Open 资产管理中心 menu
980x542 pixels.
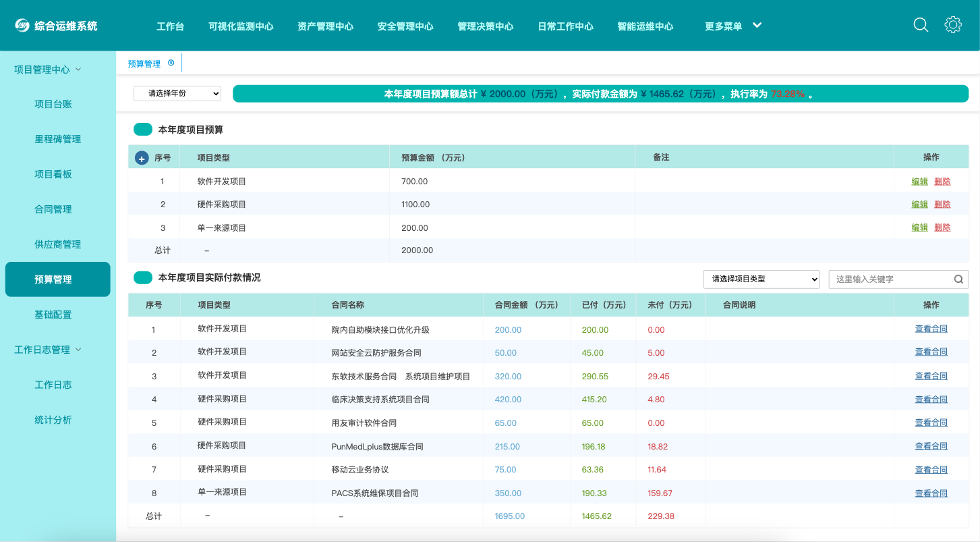coord(325,26)
